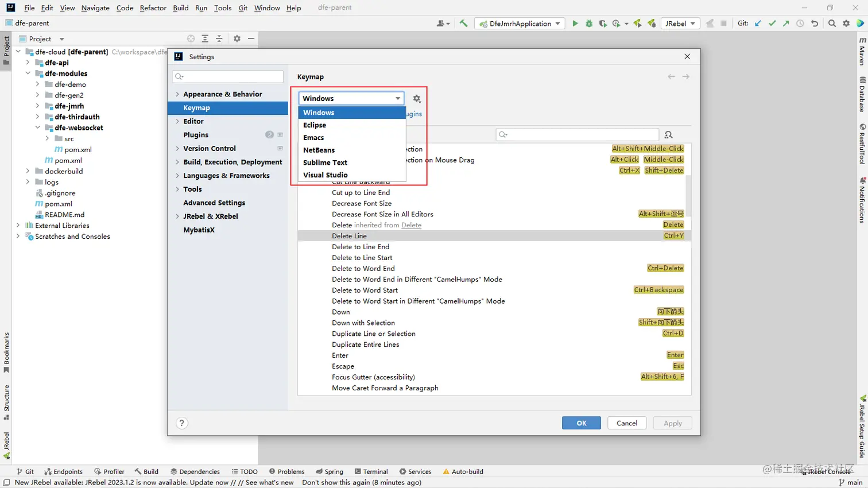Debug with JRebel rocket icon

[652, 24]
